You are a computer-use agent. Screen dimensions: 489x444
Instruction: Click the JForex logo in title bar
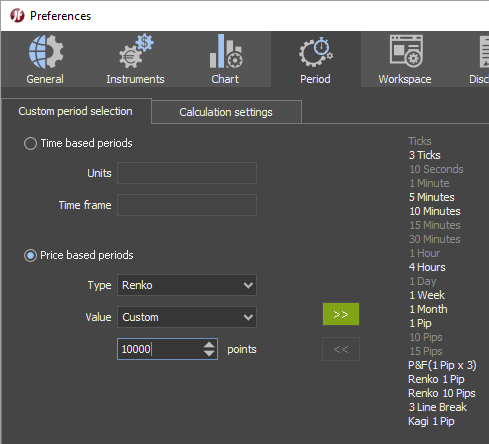(17, 16)
